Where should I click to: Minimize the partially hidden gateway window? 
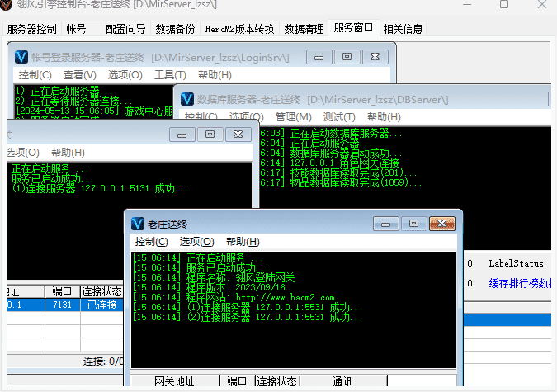[182, 135]
